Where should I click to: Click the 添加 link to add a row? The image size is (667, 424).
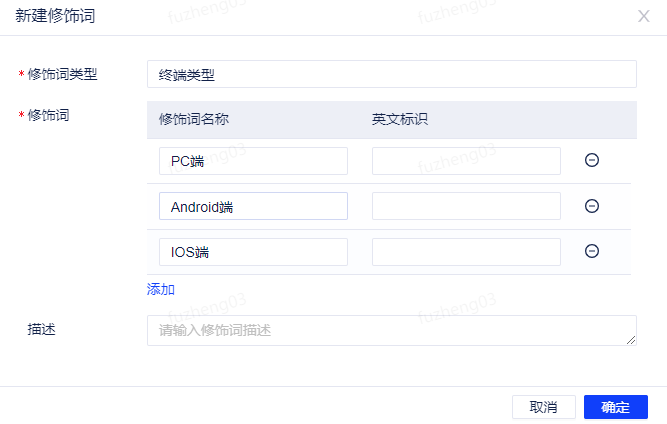point(161,290)
